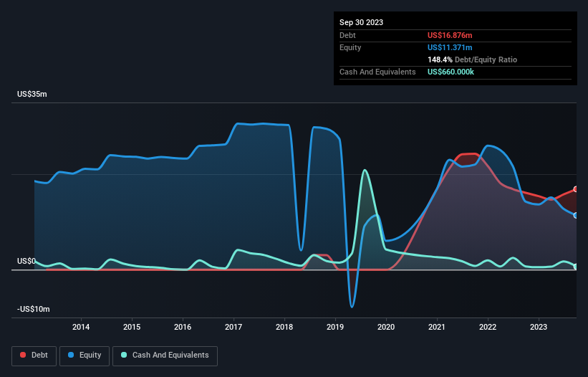Click the red Debt endpoint marker
Screen dimensions: 588x377
(x=576, y=189)
